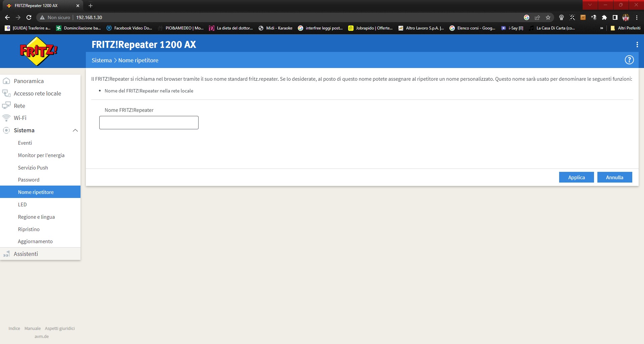Click the Non sicuro warning icon

point(42,17)
